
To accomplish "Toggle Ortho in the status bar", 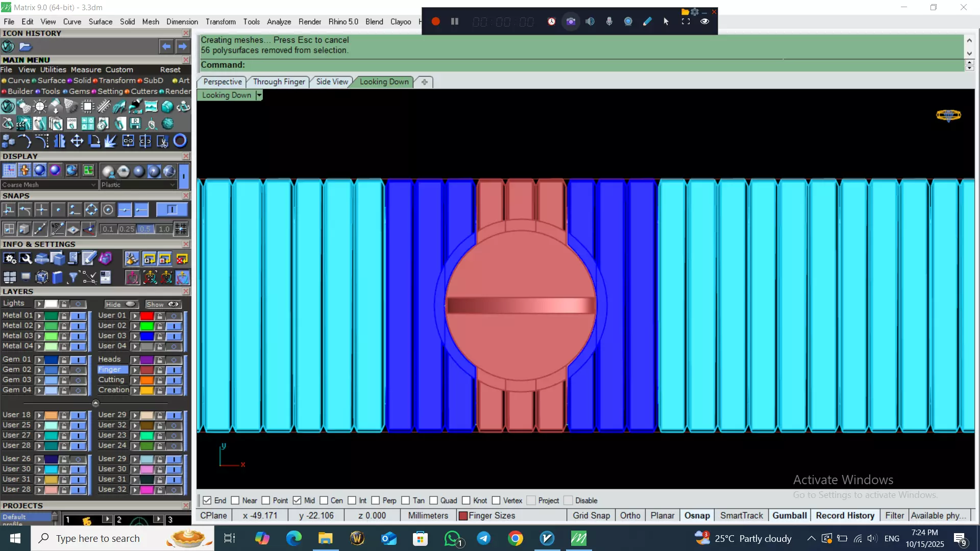I will tap(630, 515).
